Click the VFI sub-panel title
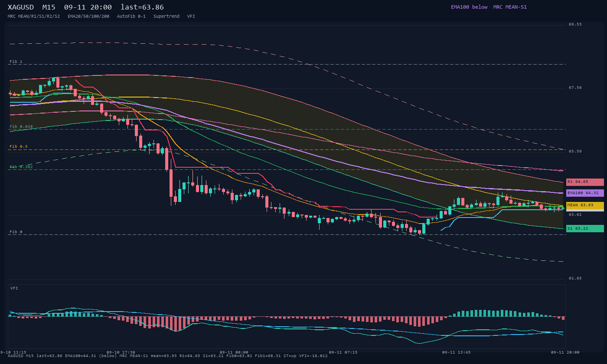 click(x=14, y=288)
